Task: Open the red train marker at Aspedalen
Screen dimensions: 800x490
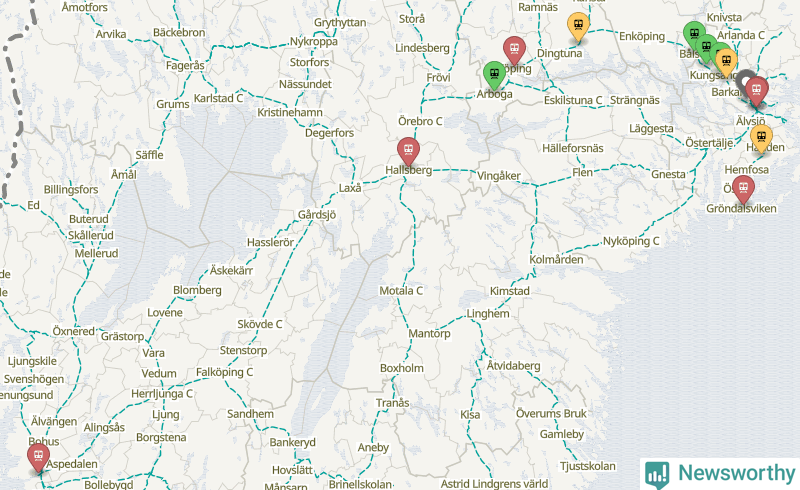Action: point(38,457)
